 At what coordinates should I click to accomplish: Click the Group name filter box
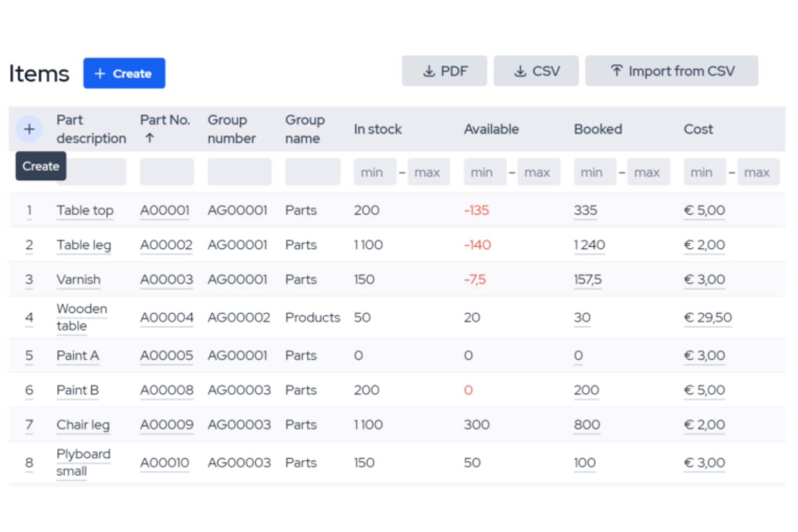pos(313,171)
